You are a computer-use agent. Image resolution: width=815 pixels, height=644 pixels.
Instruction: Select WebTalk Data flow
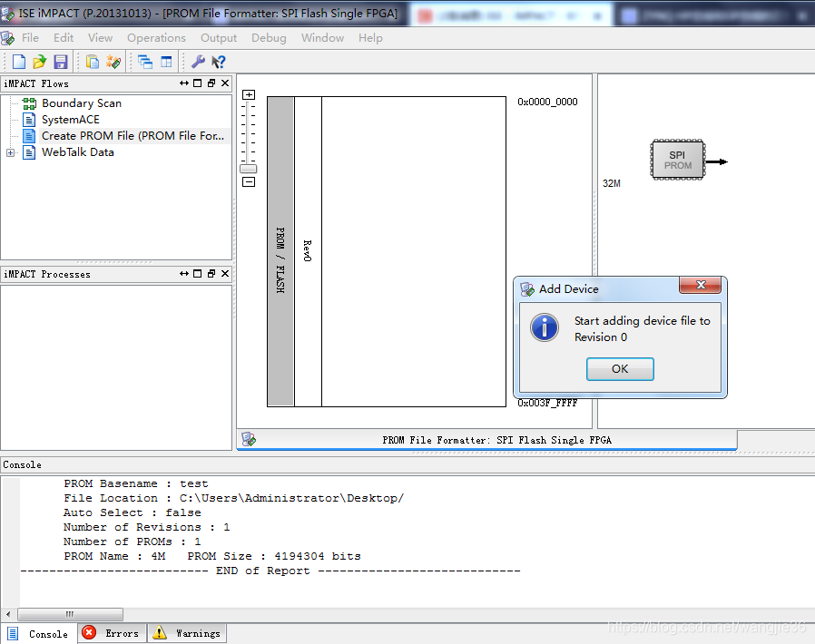[78, 152]
